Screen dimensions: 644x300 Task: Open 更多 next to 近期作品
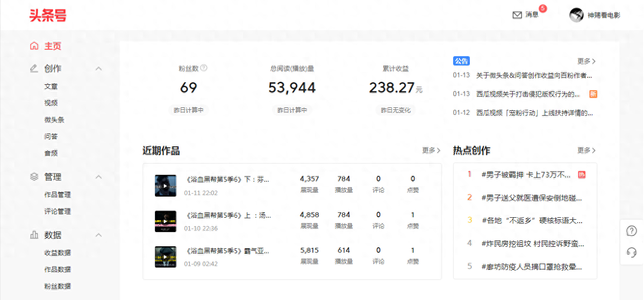click(431, 150)
